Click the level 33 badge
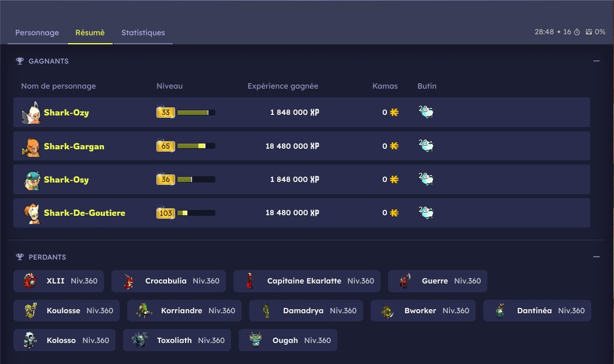 166,113
